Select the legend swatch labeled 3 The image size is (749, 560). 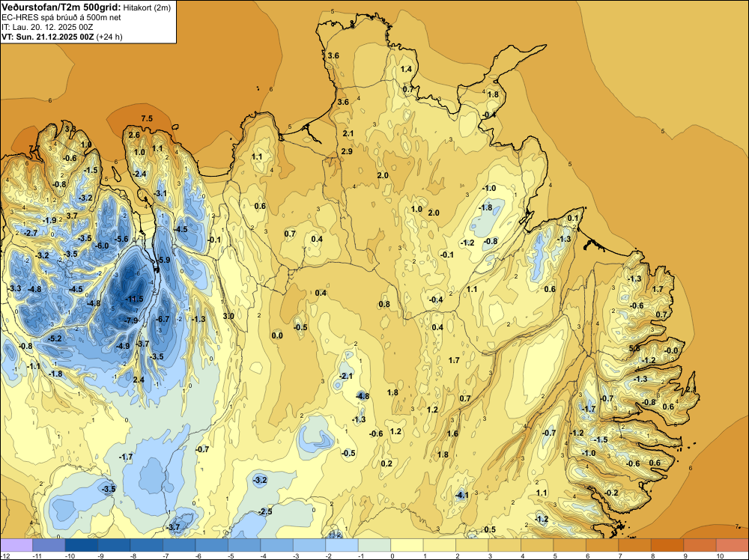pyautogui.click(x=504, y=545)
